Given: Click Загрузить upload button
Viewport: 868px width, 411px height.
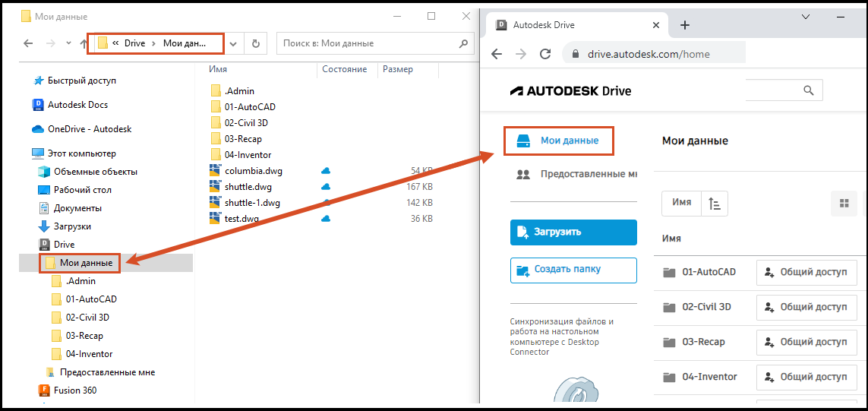Looking at the screenshot, I should 573,232.
